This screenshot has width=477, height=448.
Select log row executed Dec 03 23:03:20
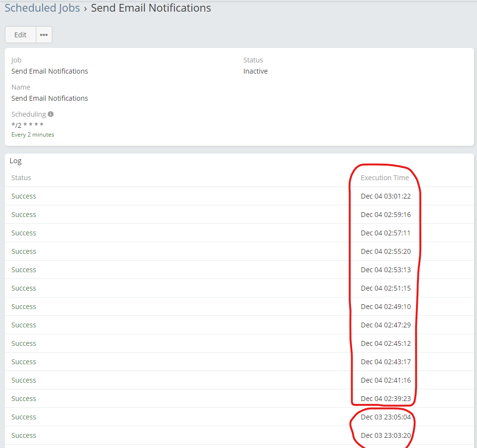tap(385, 435)
